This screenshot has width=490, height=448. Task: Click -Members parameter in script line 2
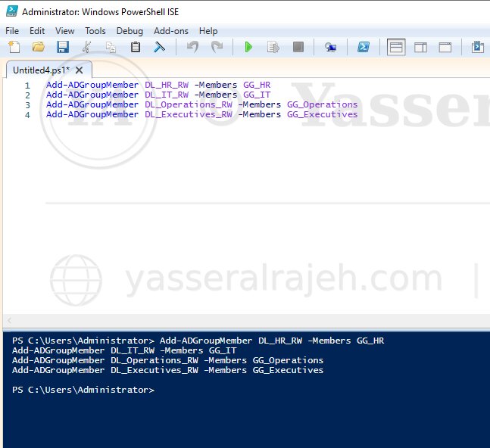coord(216,95)
